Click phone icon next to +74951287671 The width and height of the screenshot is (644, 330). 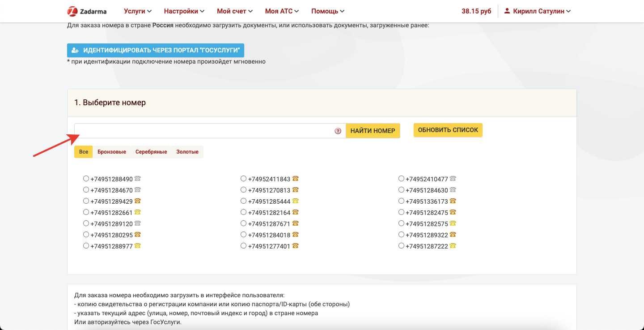click(x=295, y=223)
